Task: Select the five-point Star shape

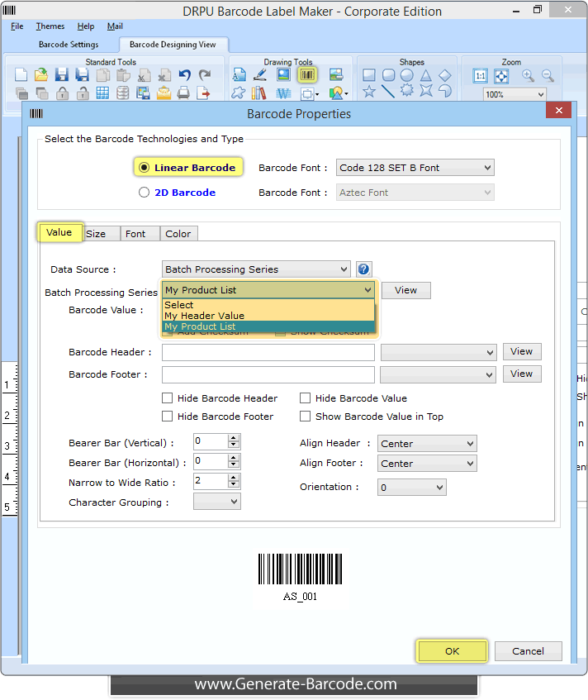Action: 368,92
